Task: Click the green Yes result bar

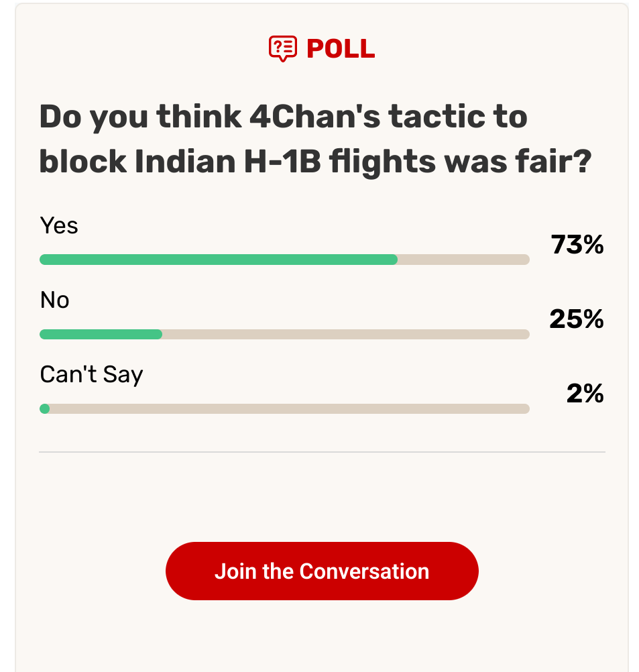Action: point(219,260)
